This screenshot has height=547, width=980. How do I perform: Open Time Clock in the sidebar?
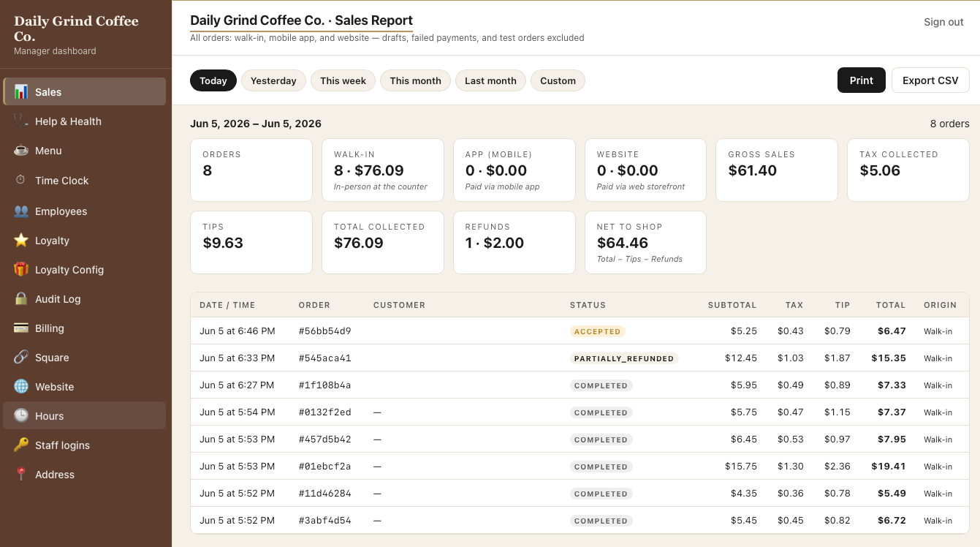62,181
